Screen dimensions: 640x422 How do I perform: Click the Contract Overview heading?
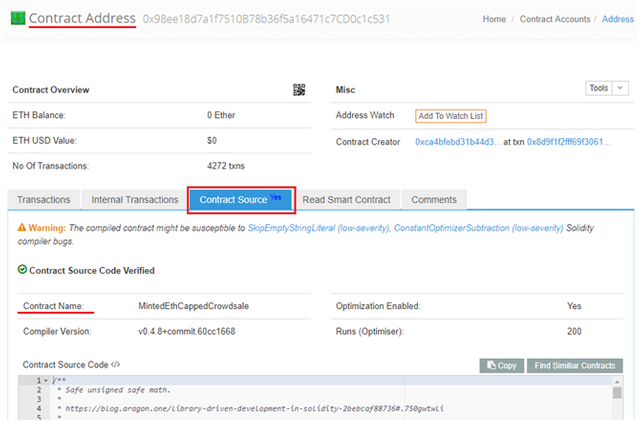(x=51, y=90)
